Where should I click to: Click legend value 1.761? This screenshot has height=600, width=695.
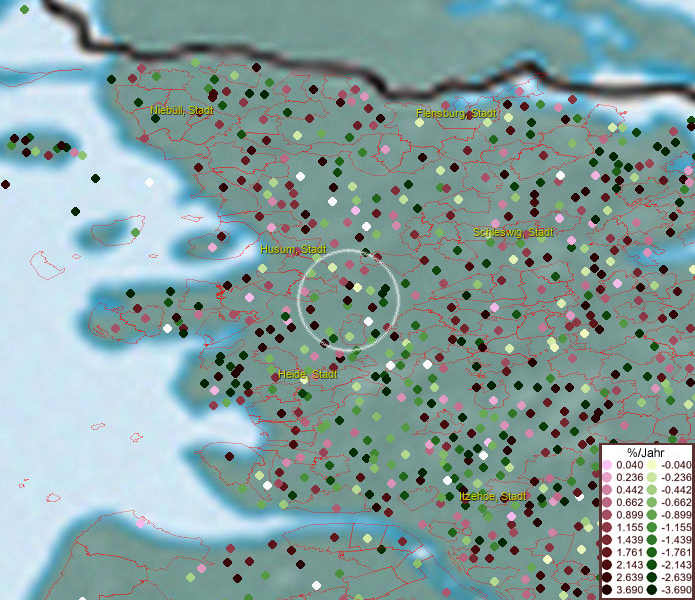629,552
